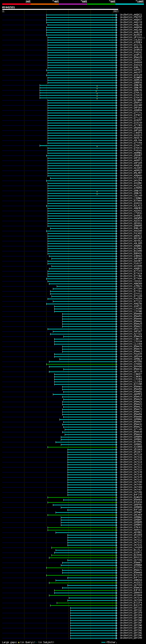Select hit label UniRef100_C1IXK8

coord(131,344)
